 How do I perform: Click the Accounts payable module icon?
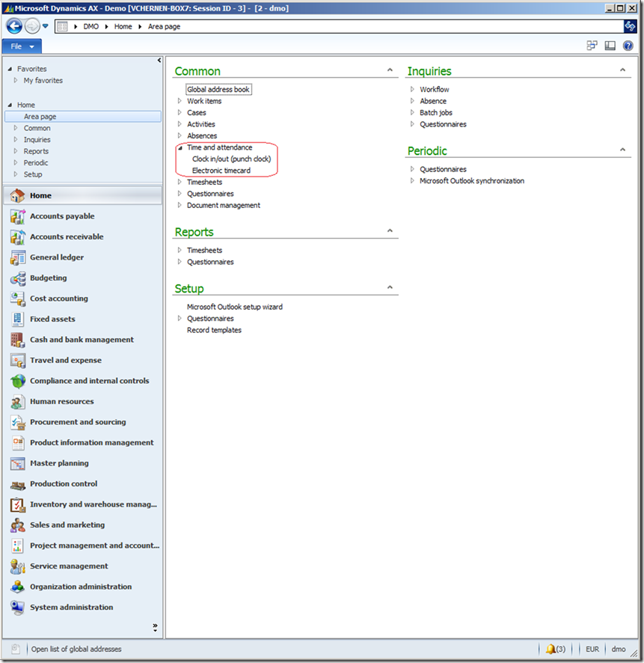18,216
